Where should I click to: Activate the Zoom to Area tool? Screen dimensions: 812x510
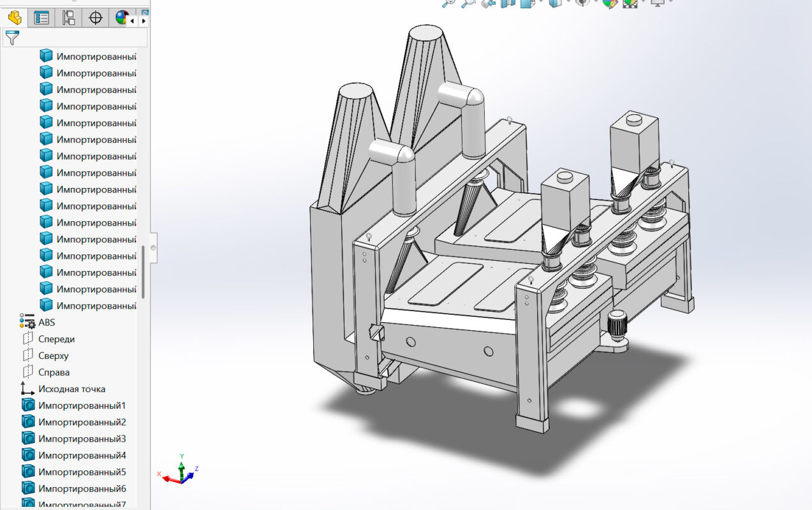point(468,3)
